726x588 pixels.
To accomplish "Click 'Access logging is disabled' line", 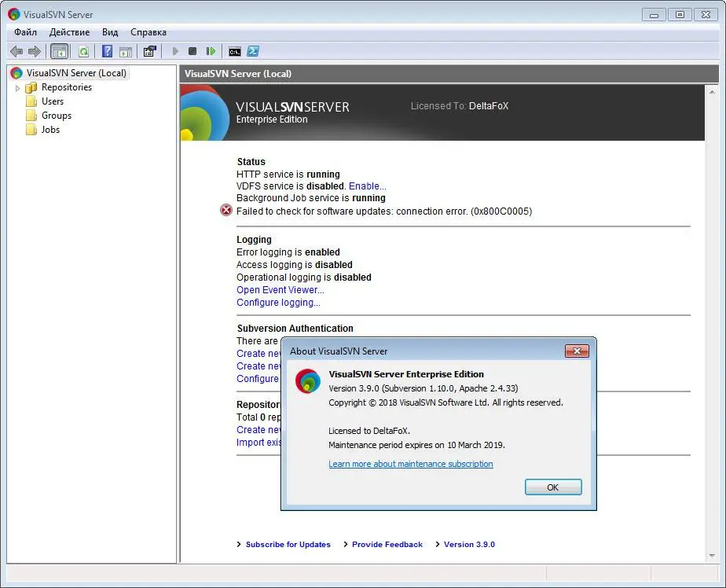I will coord(295,265).
